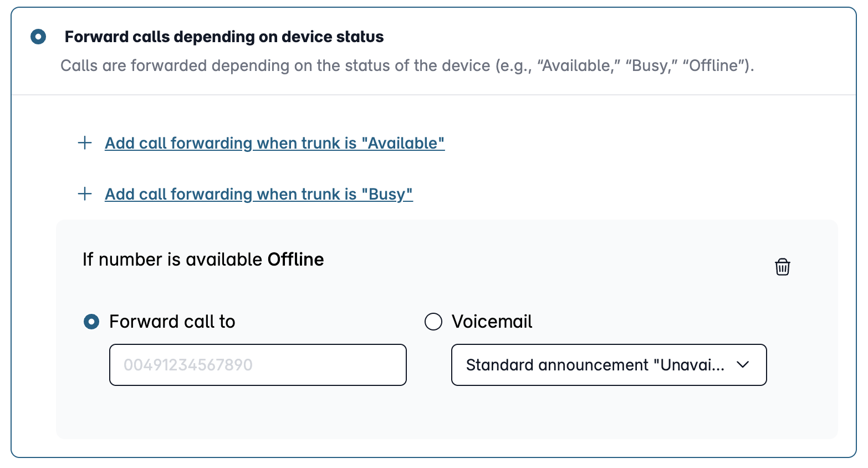Choose the "Forward call to" radio button
Screen dimensions: 868x468
(x=91, y=322)
